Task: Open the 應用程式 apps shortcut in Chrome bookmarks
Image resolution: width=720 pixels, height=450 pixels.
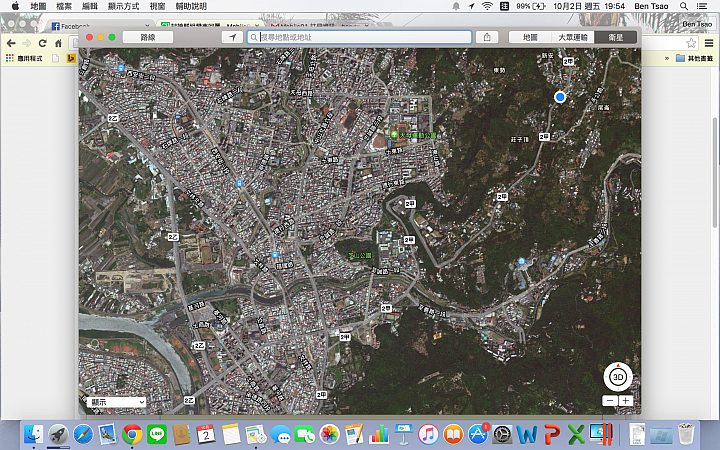Action: 24,58
